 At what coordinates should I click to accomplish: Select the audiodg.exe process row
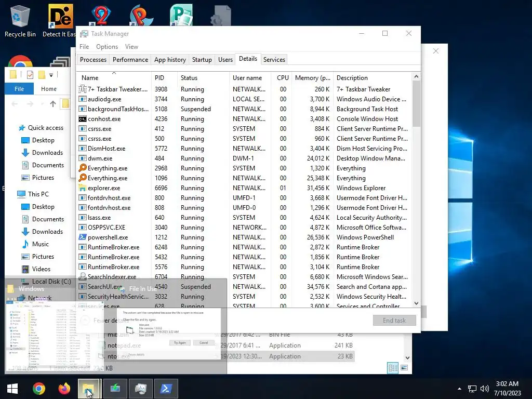pyautogui.click(x=244, y=99)
